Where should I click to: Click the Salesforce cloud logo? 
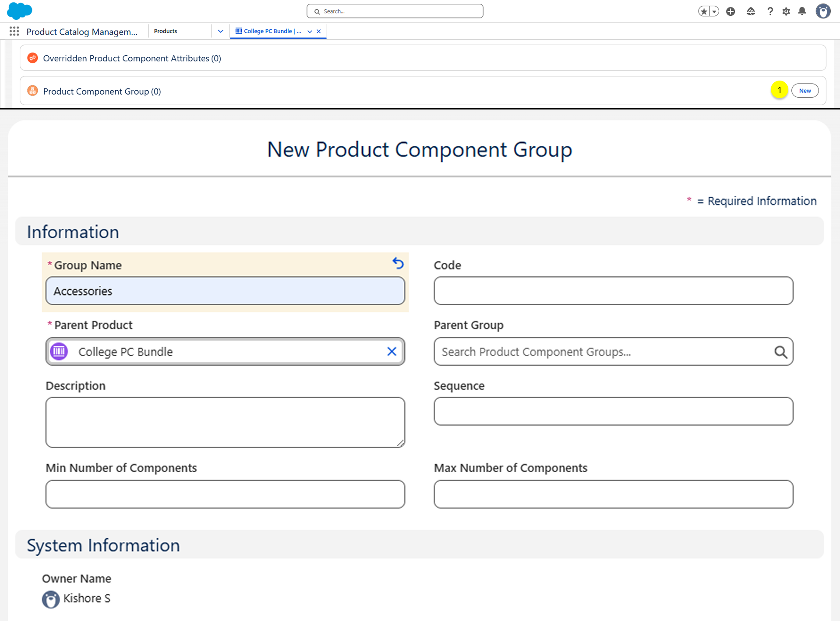coord(19,11)
